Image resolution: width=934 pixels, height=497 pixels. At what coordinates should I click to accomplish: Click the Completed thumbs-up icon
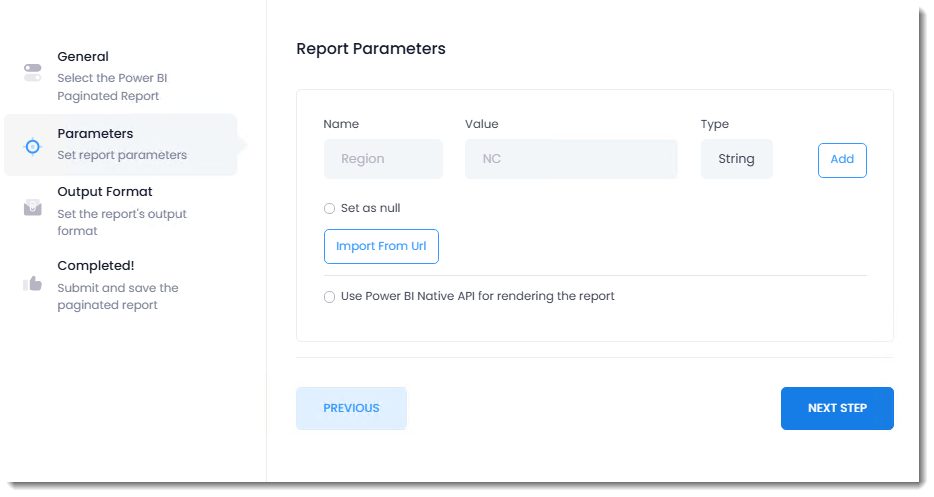click(33, 284)
